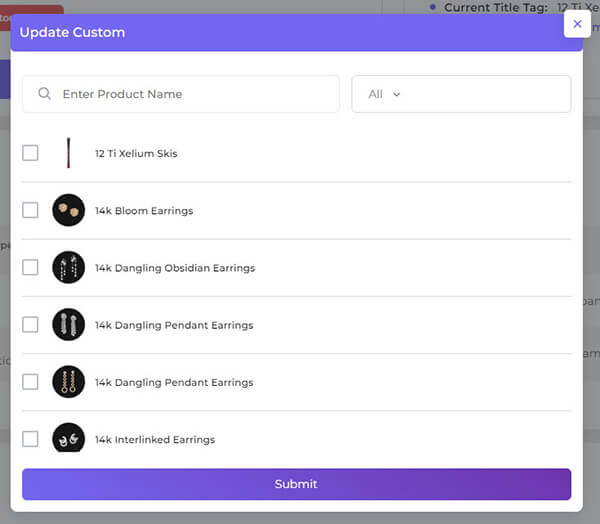The image size is (600, 524).
Task: Click the 14k Interlinked Earrings product name
Action: pos(155,439)
